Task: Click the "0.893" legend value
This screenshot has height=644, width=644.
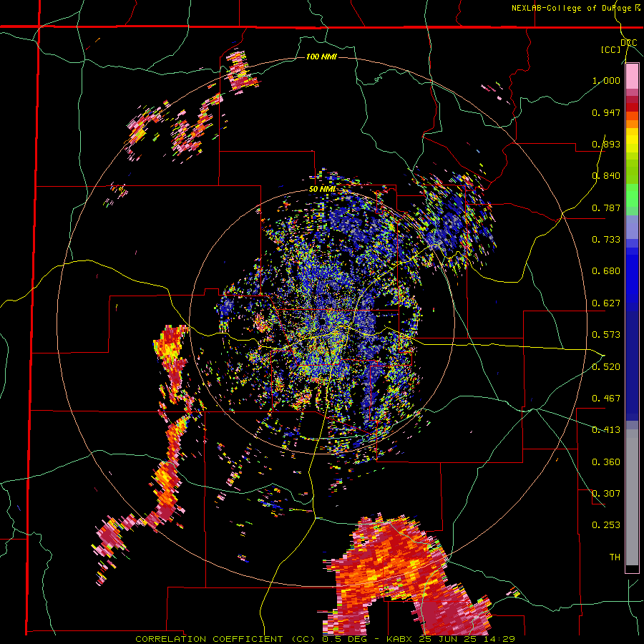Action: click(x=606, y=144)
